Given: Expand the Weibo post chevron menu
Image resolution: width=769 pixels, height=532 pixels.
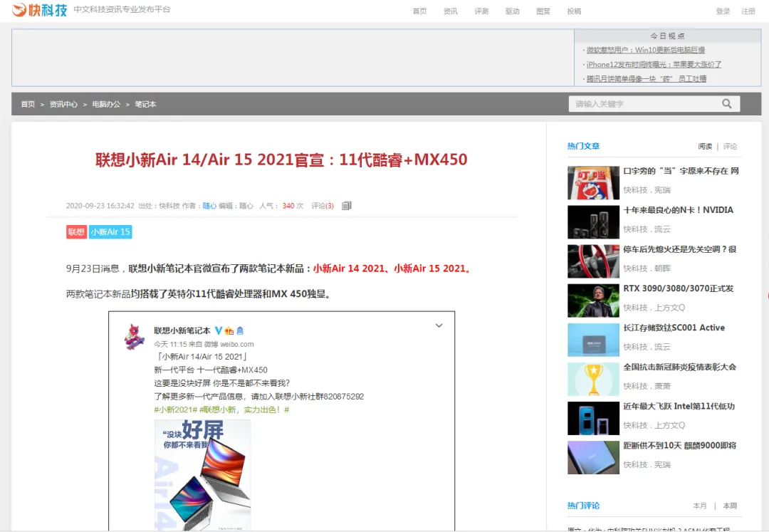Looking at the screenshot, I should click(439, 325).
